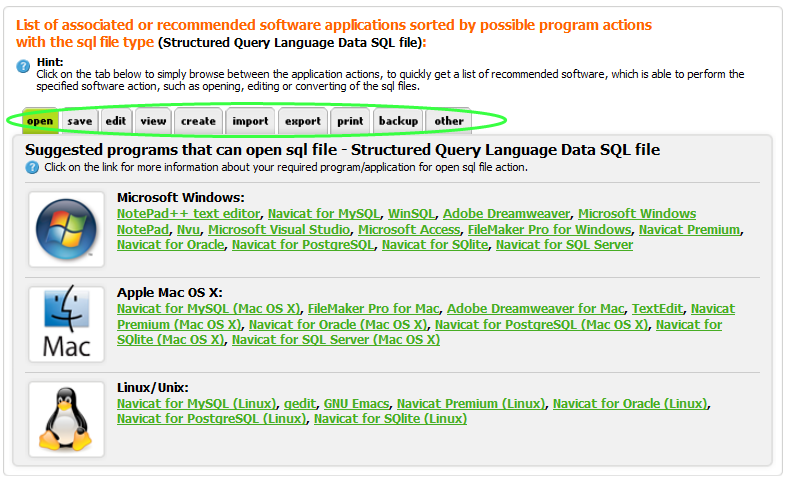This screenshot has width=788, height=480.
Task: Open the view tab
Action: (x=153, y=121)
